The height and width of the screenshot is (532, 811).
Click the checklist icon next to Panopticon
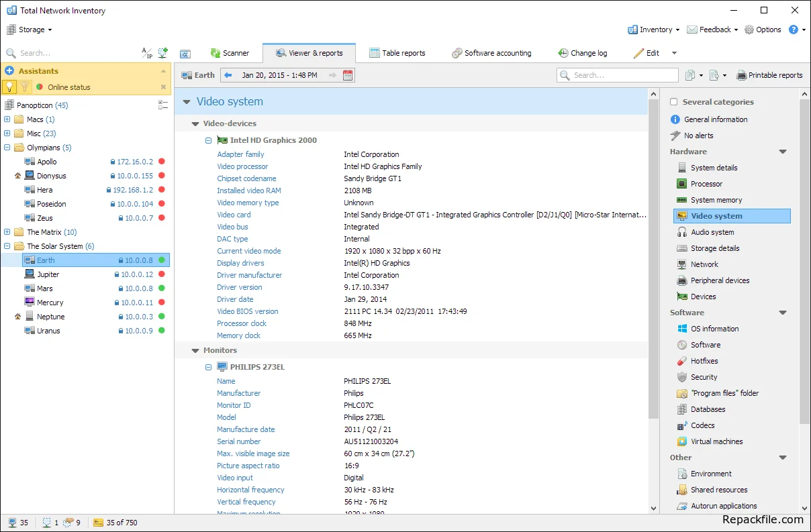coord(162,105)
